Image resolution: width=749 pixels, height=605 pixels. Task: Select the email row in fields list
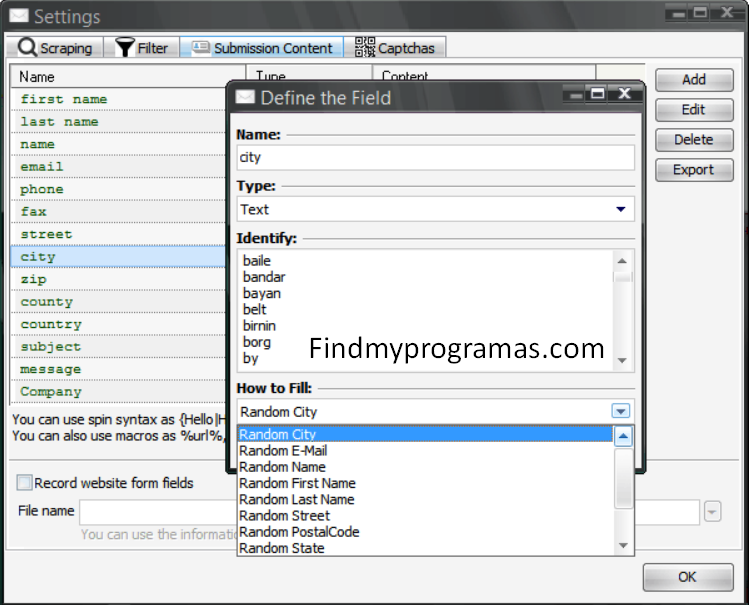(42, 167)
